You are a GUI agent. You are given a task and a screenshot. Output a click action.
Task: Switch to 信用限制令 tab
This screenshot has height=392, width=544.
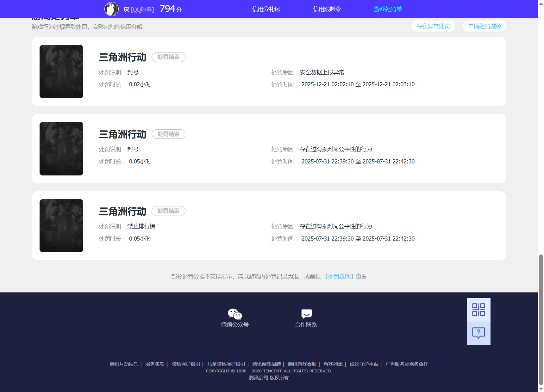(327, 9)
